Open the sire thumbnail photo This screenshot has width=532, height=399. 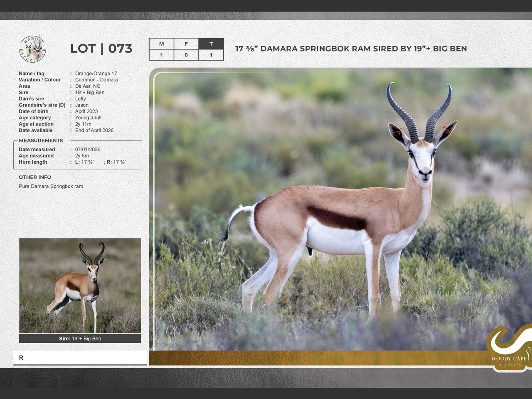80,286
